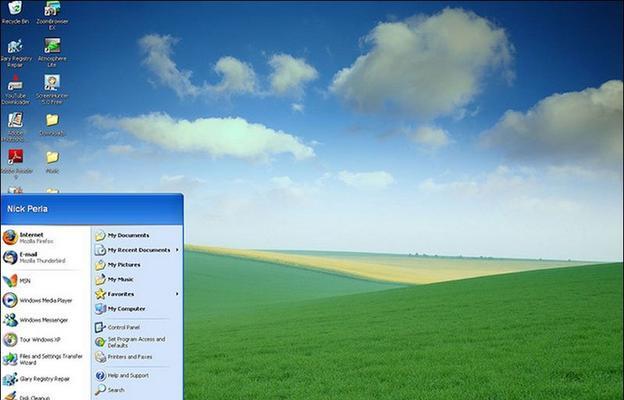Click the Atmosphere Lite desktop shortcut
This screenshot has width=624, height=400.
[52, 53]
